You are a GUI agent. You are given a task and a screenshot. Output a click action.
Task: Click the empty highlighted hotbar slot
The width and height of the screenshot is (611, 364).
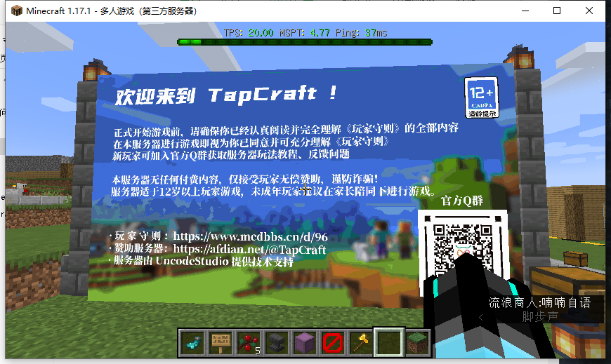[388, 342]
